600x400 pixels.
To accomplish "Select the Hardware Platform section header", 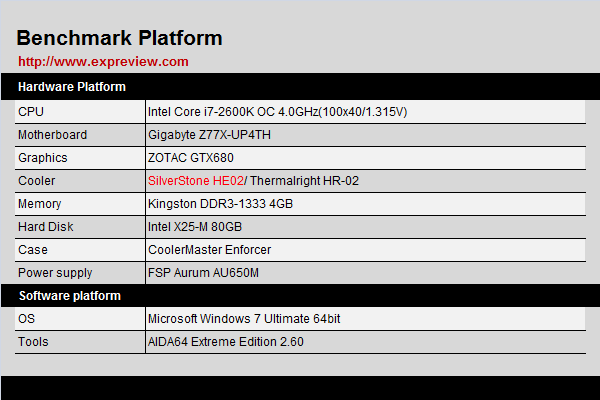I will coord(71,87).
